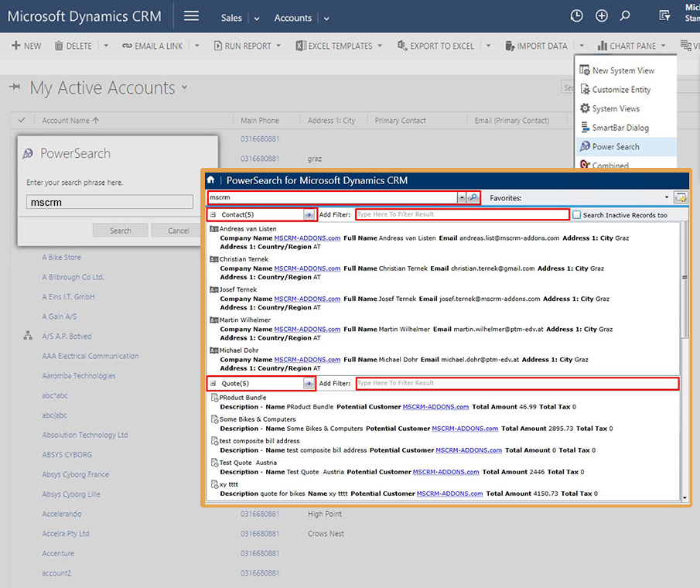Select New System View menu item
Viewport: 700px width, 588px height.
(x=626, y=70)
